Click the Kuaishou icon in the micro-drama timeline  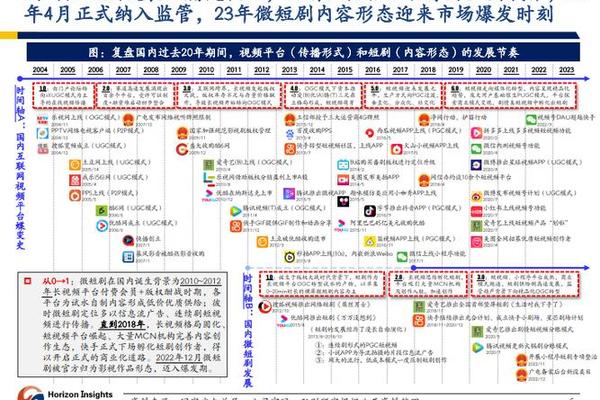tap(419, 320)
